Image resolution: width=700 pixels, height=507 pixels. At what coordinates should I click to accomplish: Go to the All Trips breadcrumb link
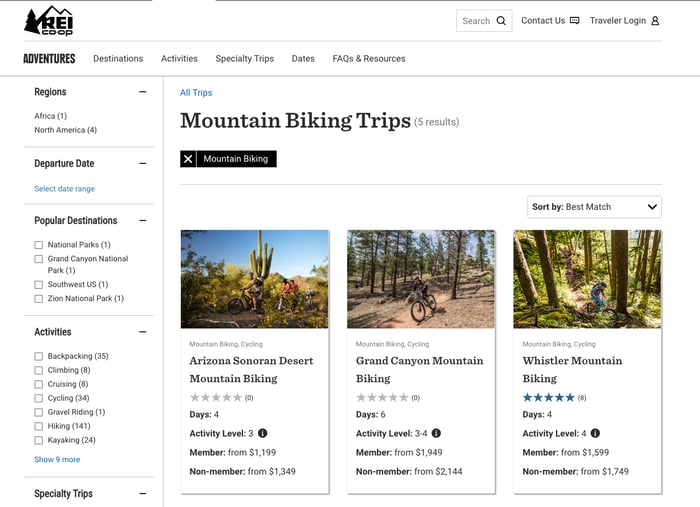(196, 93)
